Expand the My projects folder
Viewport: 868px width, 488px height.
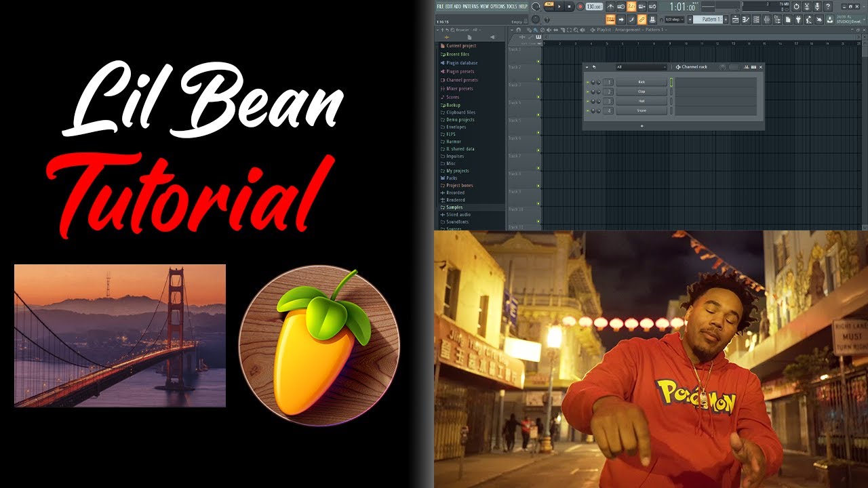click(x=457, y=171)
